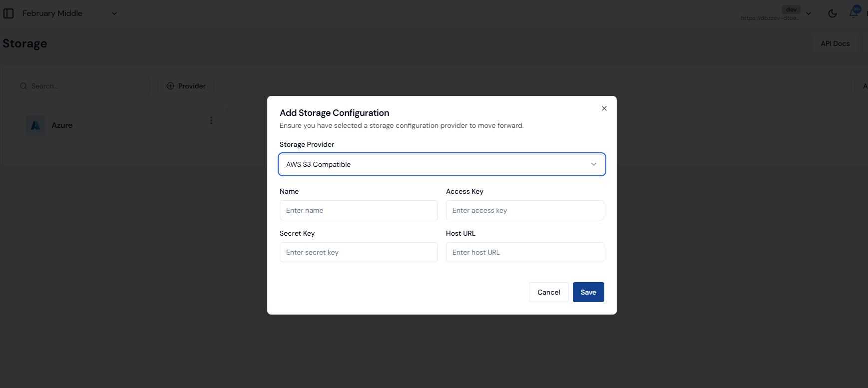Open the notifications bell
Screen dimensions: 868x388
[x=854, y=13]
